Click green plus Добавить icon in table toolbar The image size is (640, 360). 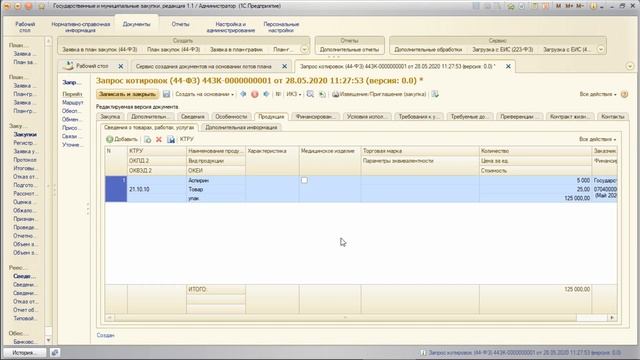pyautogui.click(x=109, y=139)
